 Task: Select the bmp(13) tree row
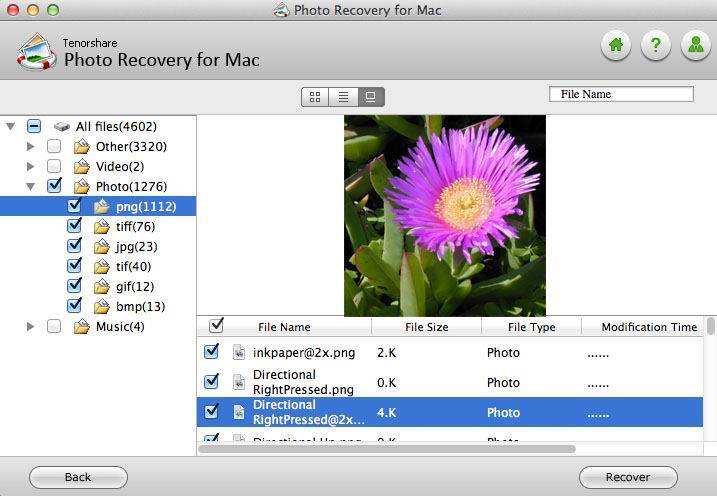coord(98,307)
